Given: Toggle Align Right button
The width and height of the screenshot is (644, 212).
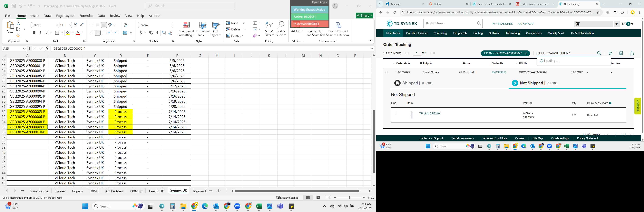Looking at the screenshot, I should pyautogui.click(x=104, y=33).
